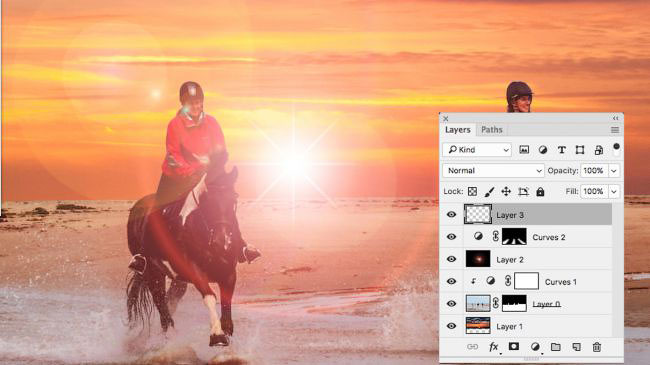Screen dimensions: 650x365
Task: Close the Layers panel
Action: 446,119
